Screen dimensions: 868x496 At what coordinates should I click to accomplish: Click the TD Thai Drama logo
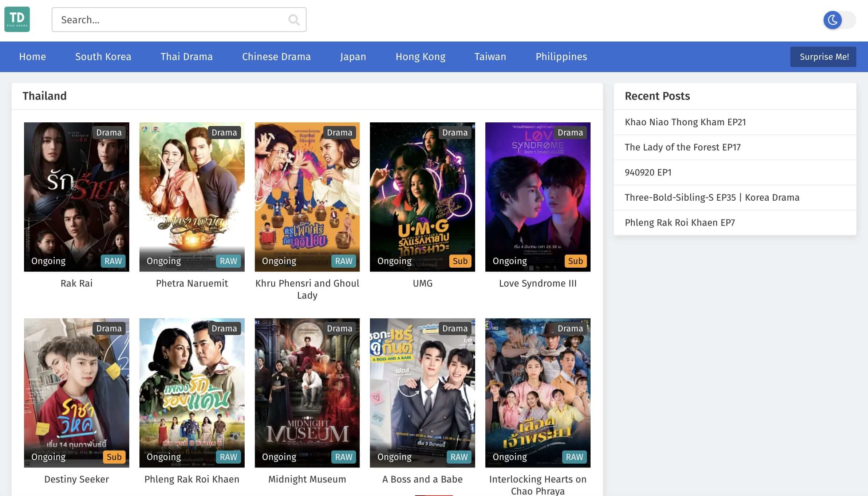click(17, 19)
